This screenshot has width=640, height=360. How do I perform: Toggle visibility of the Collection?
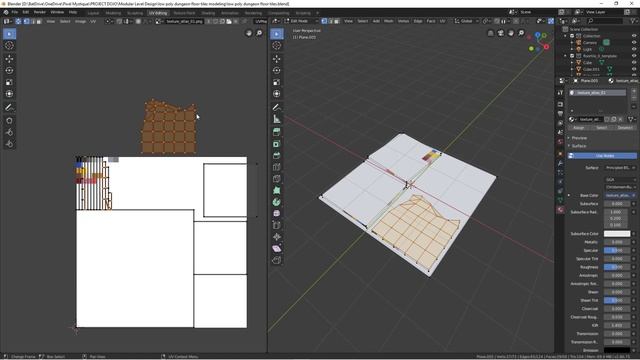(634, 36)
